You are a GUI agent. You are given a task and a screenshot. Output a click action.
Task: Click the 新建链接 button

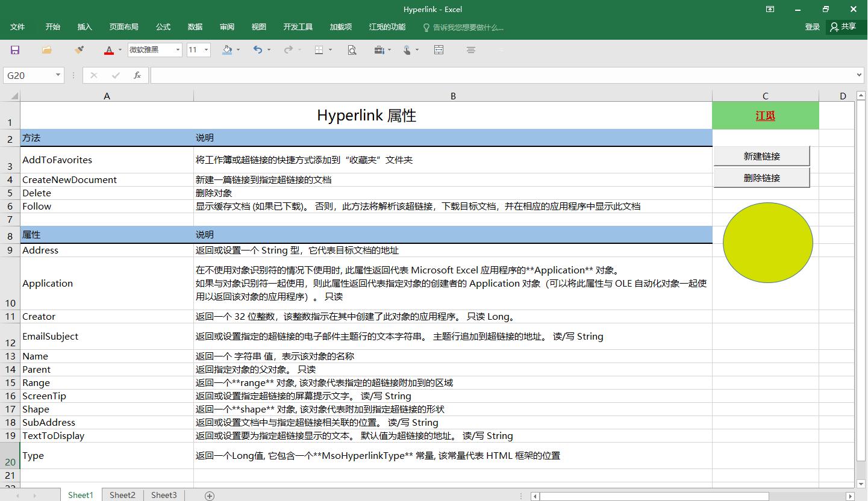tap(761, 155)
